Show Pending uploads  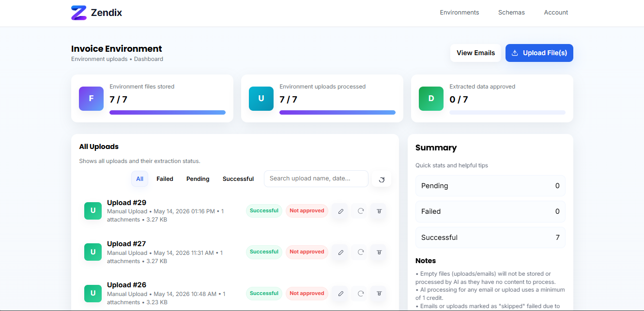click(x=198, y=179)
